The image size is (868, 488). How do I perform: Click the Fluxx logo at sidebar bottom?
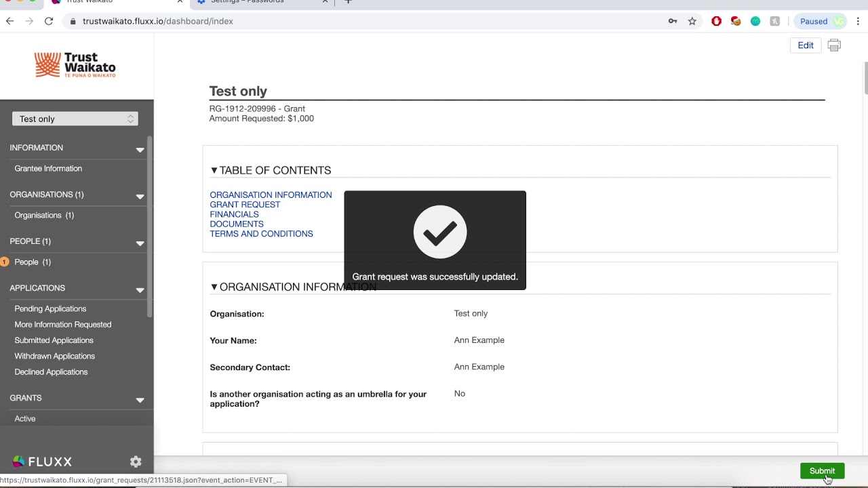(x=42, y=462)
